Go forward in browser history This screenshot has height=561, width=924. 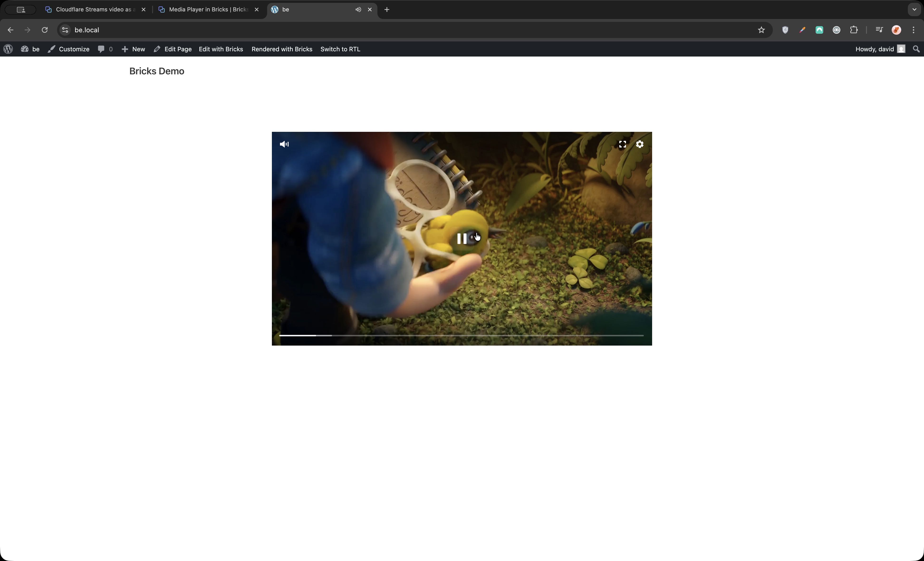(x=27, y=30)
